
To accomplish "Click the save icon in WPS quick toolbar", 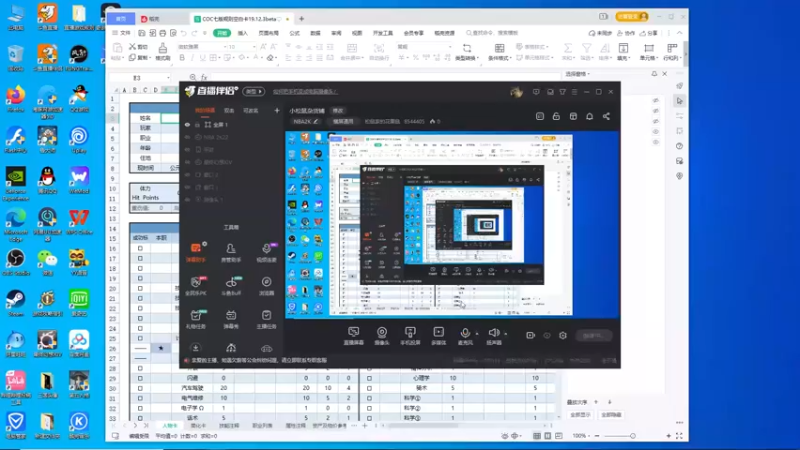I will [142, 33].
